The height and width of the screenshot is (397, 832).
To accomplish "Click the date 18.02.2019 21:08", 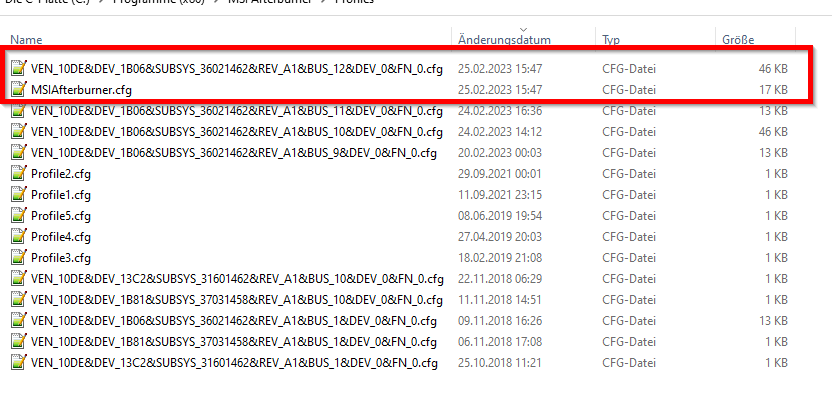I will (500, 258).
